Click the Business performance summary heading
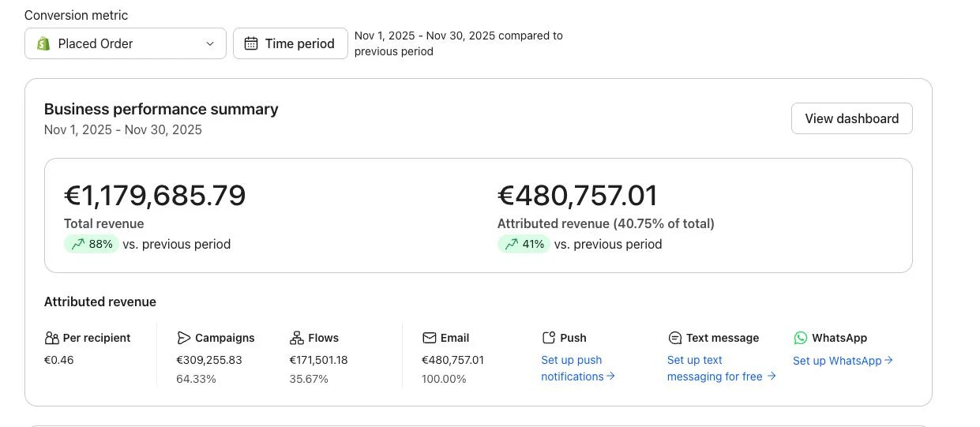 161,109
